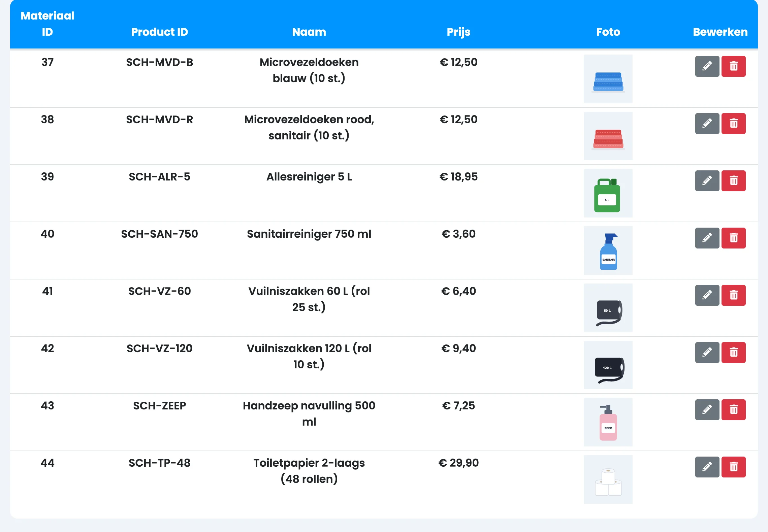Remove SCH-MVD-R using its trash icon
This screenshot has width=768, height=532.
(x=734, y=124)
